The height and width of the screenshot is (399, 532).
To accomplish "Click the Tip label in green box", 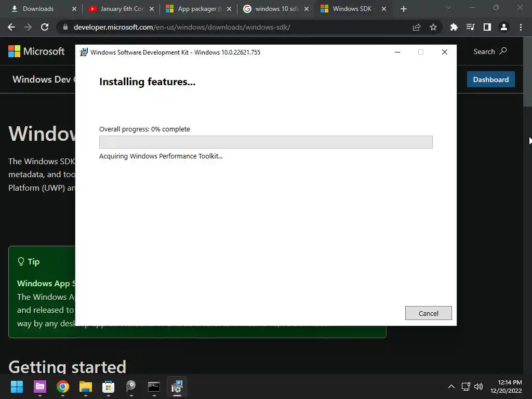I will click(34, 262).
